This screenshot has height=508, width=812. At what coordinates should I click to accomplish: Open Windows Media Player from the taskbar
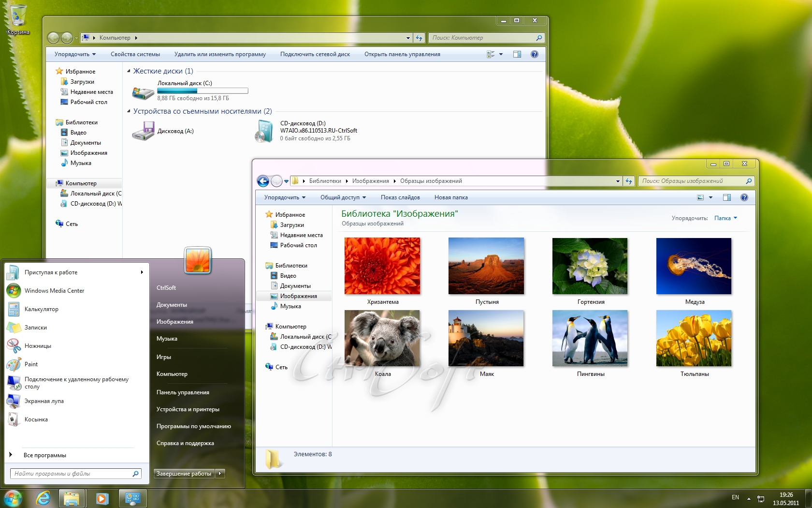coord(102,498)
